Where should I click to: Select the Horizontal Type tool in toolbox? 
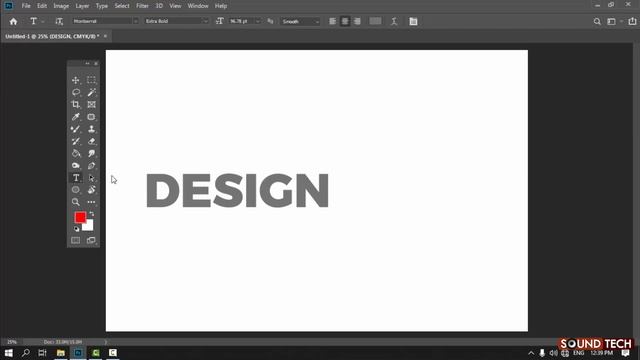coord(76,178)
